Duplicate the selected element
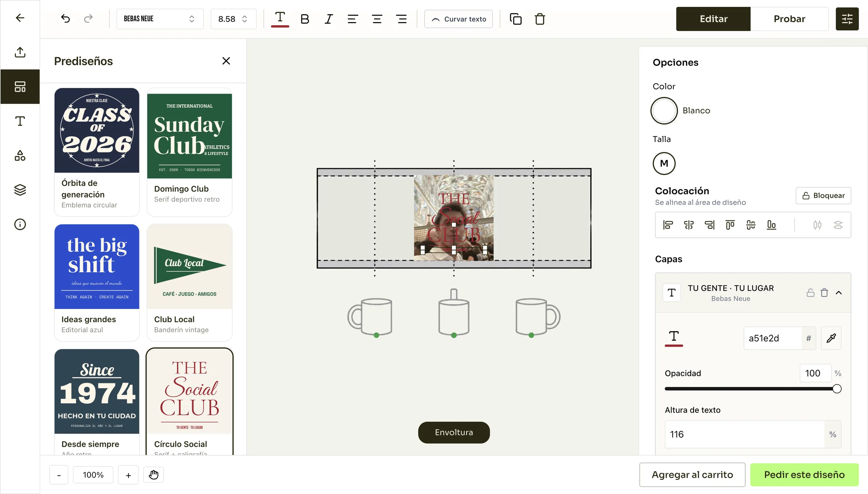Screen dimensions: 868x494 515,19
